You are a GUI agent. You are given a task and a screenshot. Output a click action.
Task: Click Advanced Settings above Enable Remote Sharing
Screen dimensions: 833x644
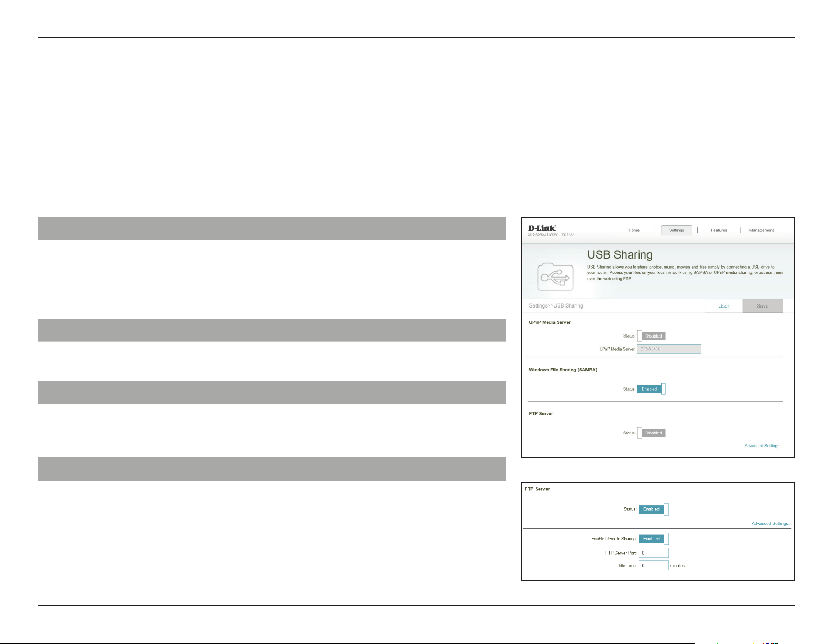click(770, 523)
